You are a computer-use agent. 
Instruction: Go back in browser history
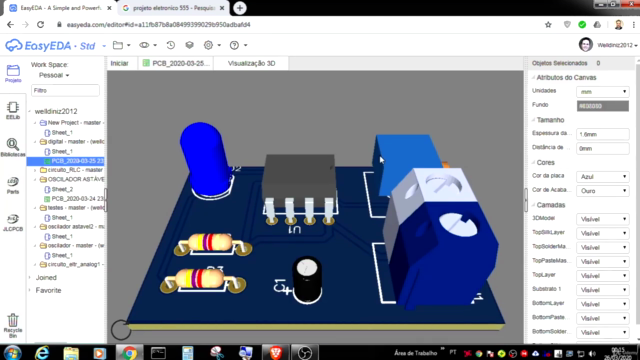pyautogui.click(x=10, y=24)
